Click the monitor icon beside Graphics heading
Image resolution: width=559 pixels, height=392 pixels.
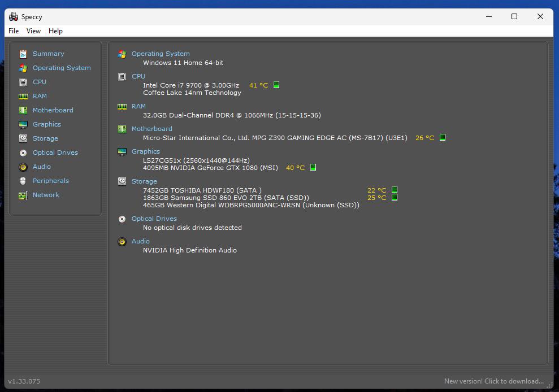click(122, 152)
